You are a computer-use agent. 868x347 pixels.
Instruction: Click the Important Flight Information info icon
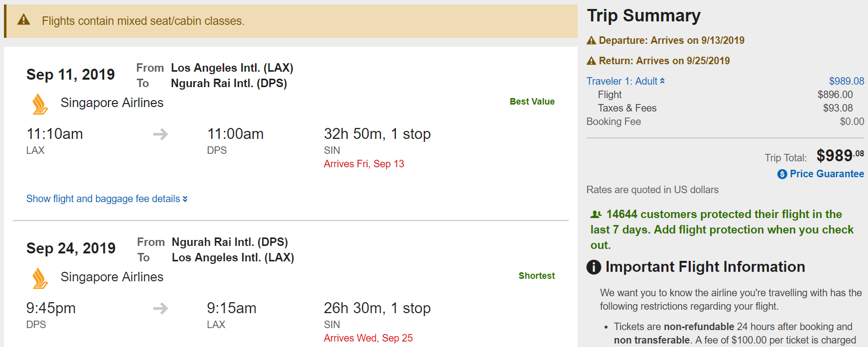point(594,267)
